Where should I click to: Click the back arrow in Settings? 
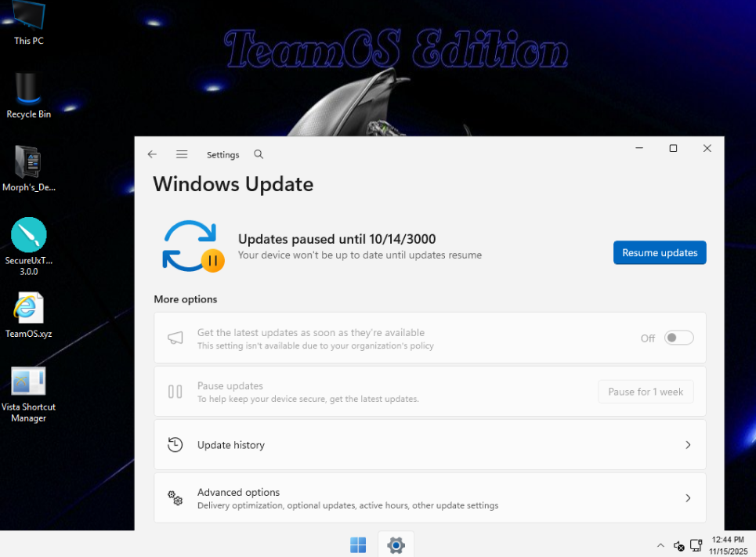pyautogui.click(x=152, y=155)
